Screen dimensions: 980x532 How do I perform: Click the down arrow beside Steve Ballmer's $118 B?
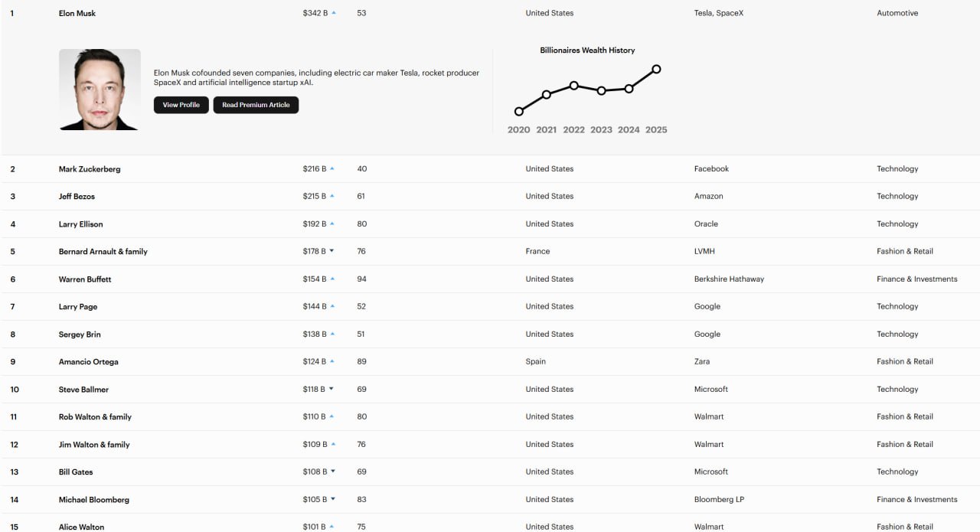pyautogui.click(x=332, y=389)
